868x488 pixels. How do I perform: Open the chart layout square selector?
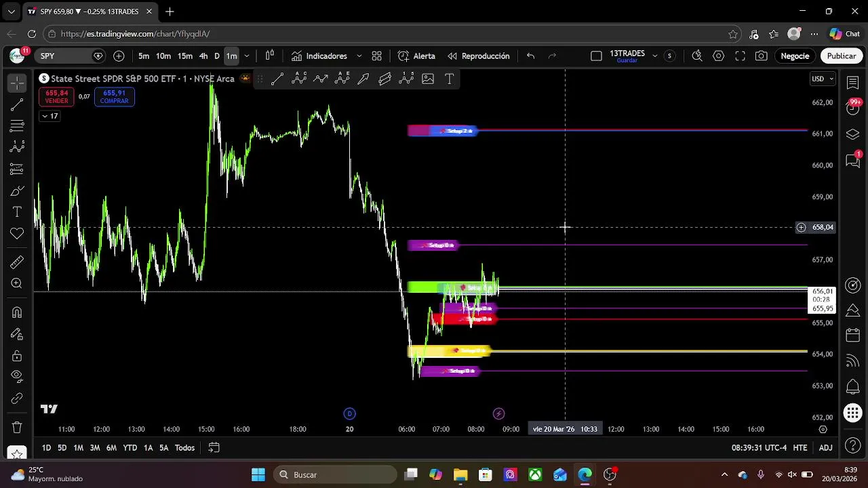596,56
